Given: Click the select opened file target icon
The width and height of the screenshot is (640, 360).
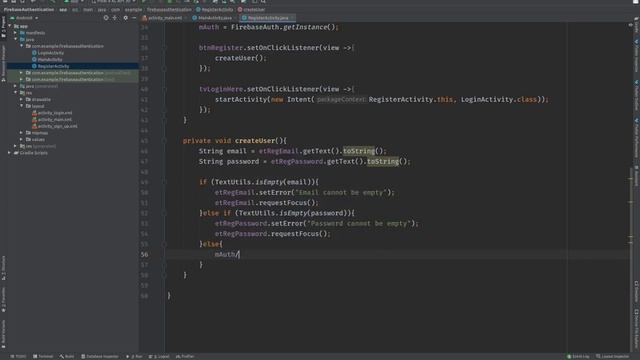Looking at the screenshot, I should [106, 18].
